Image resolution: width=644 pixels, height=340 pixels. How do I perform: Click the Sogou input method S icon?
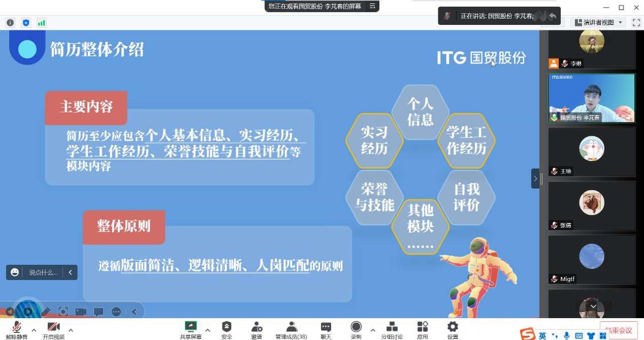(528, 334)
